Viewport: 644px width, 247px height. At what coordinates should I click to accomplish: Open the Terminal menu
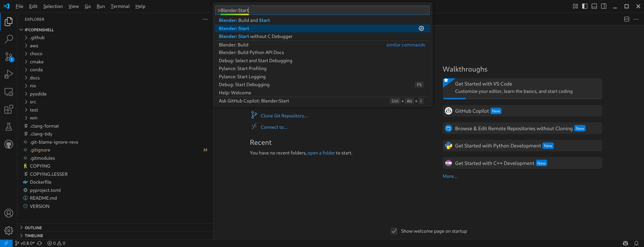click(120, 6)
